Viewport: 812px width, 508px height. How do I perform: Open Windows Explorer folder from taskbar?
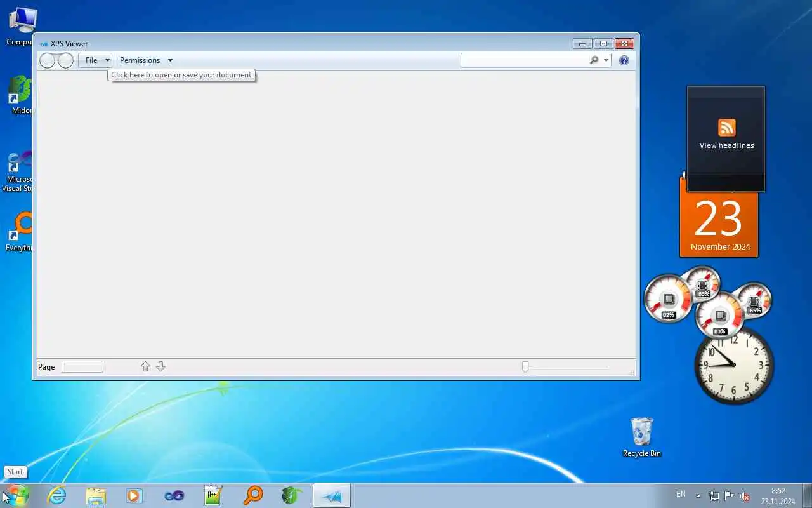tap(96, 495)
